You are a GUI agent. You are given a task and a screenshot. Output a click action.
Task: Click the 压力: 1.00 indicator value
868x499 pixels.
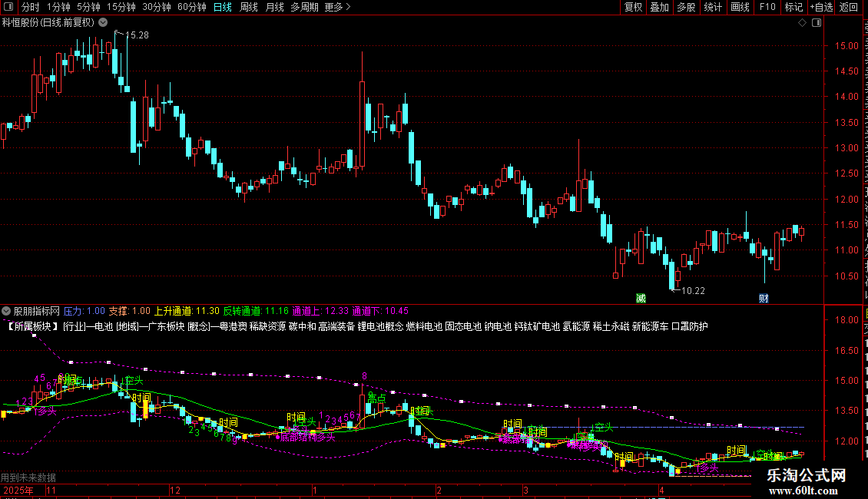pyautogui.click(x=84, y=311)
